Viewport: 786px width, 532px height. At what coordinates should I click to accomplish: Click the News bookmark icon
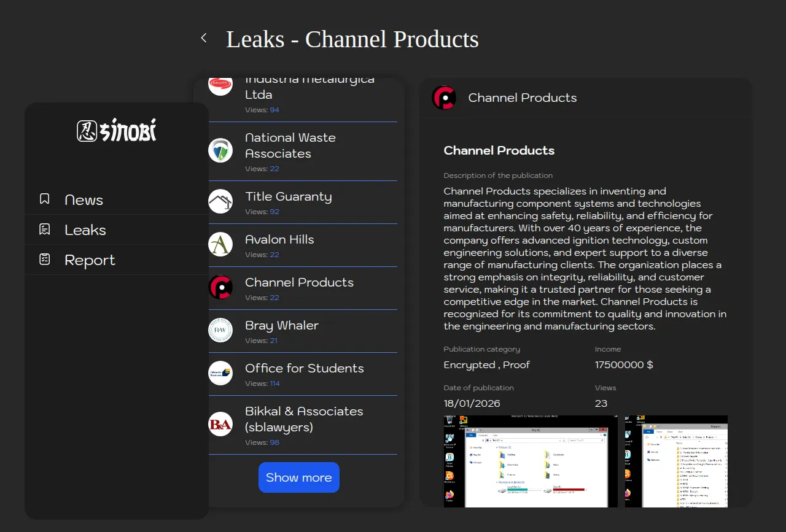(x=45, y=199)
